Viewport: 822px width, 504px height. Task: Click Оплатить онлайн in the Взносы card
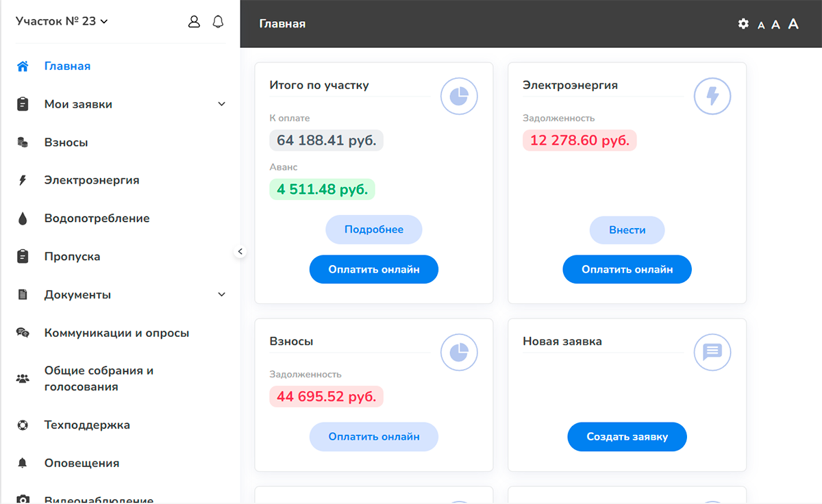pos(374,437)
